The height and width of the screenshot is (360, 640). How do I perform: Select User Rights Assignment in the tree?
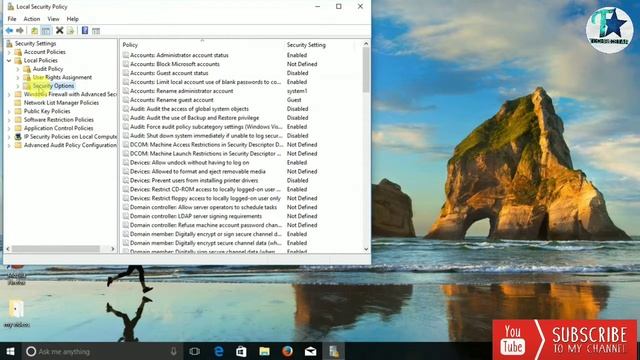[x=62, y=77]
